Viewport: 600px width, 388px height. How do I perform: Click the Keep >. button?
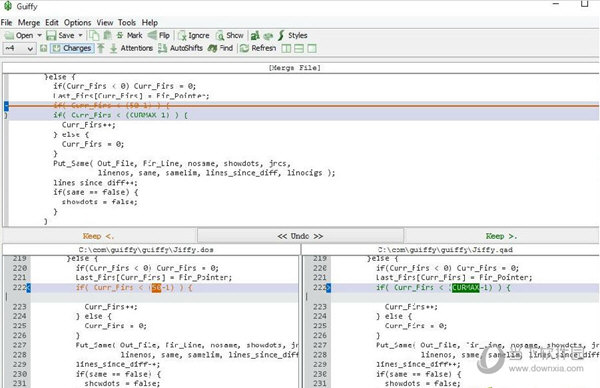501,236
